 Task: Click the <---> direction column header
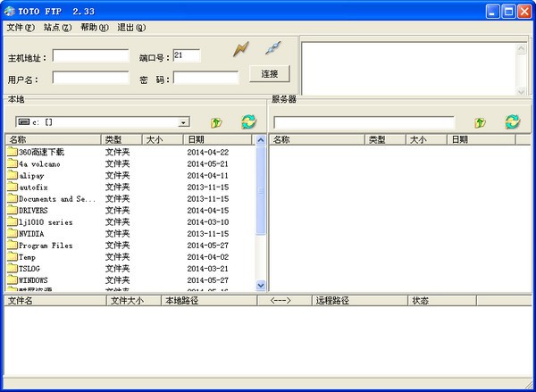(284, 301)
